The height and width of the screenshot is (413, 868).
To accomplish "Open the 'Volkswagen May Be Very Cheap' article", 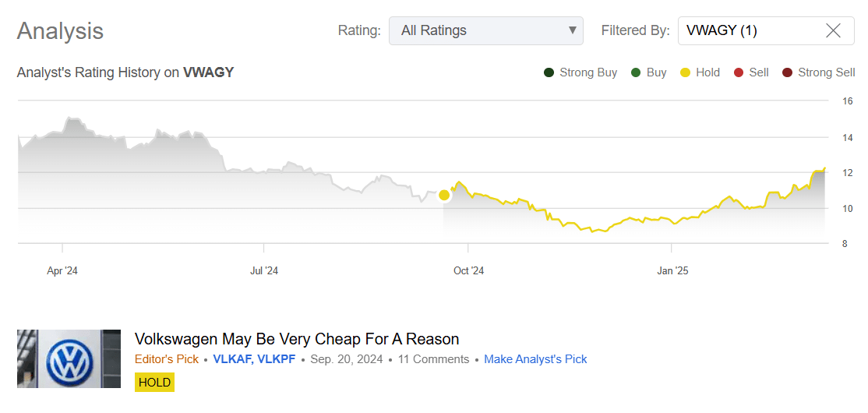I will click(x=297, y=339).
